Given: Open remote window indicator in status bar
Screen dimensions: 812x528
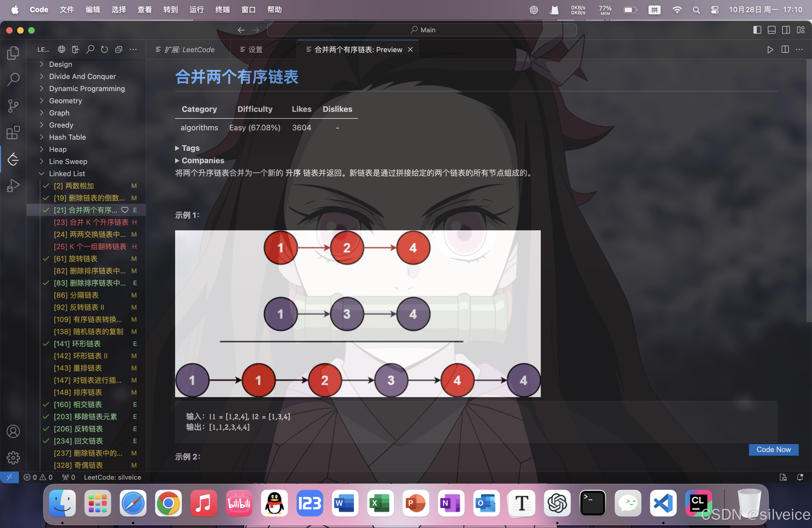Looking at the screenshot, I should tap(9, 477).
